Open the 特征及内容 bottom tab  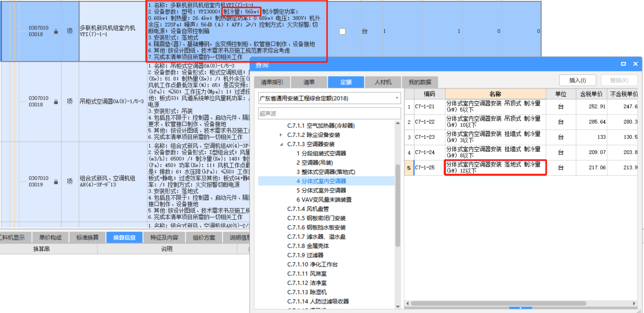[164, 237]
